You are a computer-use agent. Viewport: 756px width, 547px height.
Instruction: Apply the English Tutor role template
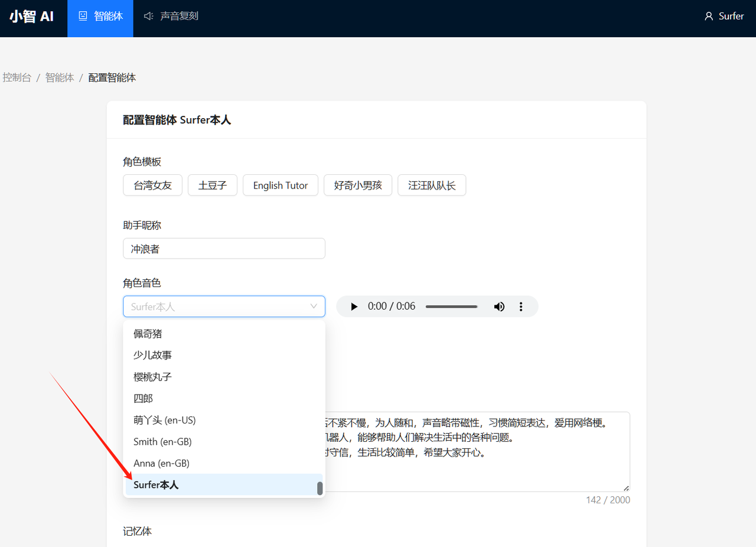(x=280, y=185)
